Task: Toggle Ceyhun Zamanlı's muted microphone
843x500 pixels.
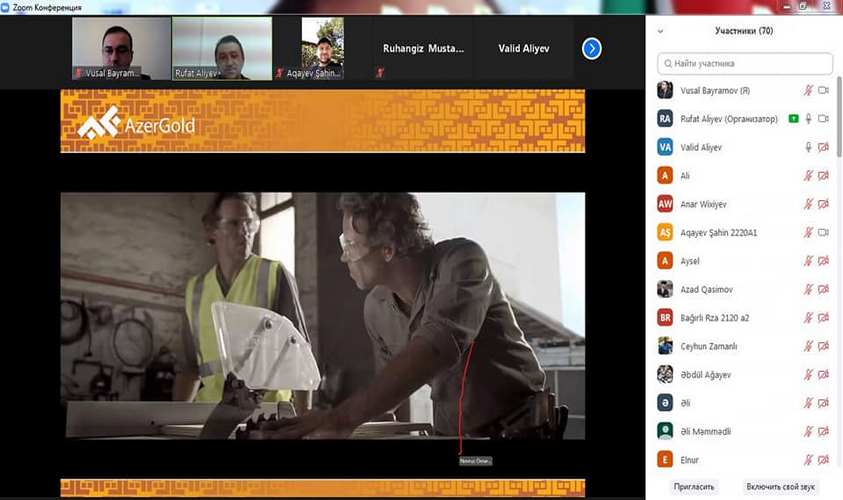Action: (x=808, y=346)
